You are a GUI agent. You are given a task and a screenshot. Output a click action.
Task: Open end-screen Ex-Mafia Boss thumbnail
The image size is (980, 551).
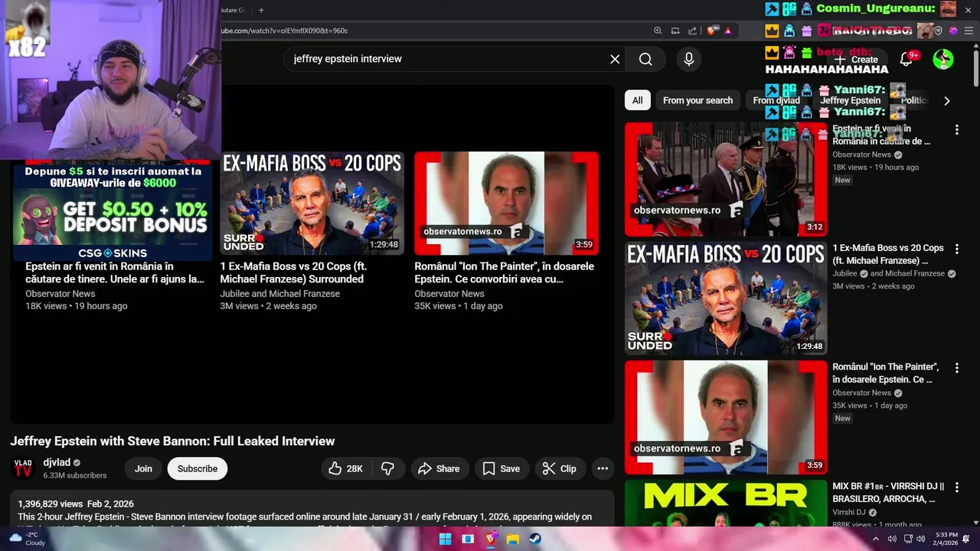312,203
